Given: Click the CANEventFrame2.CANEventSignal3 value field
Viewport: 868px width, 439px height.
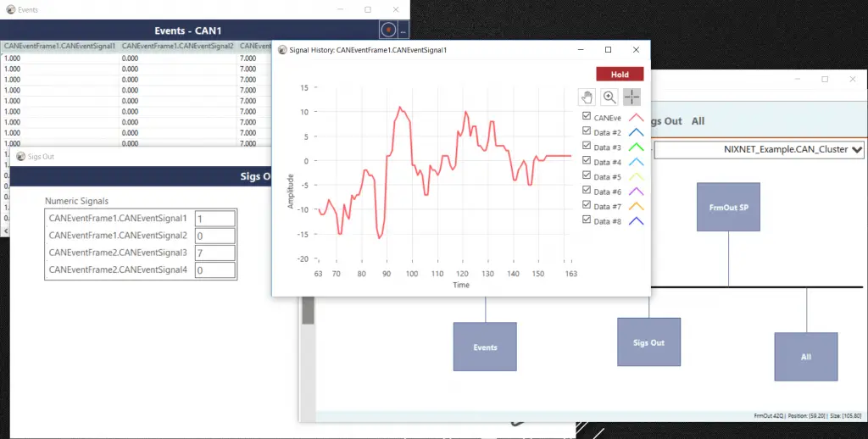Looking at the screenshot, I should (214, 253).
